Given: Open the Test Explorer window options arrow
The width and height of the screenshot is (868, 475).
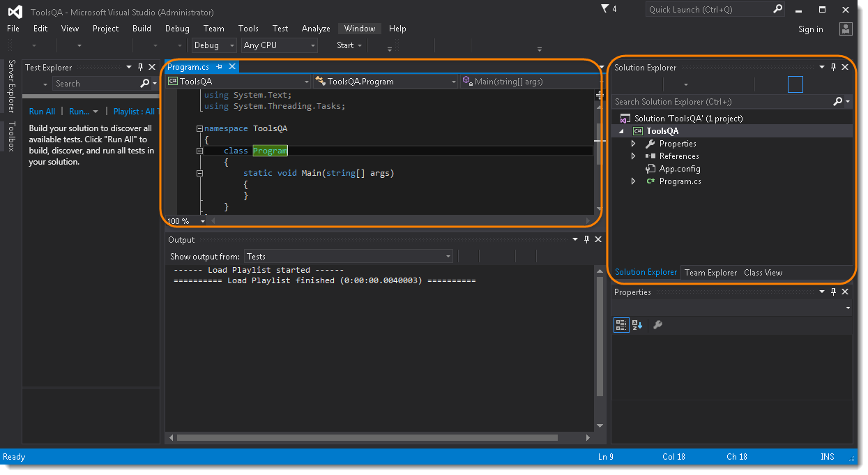Looking at the screenshot, I should tap(129, 68).
